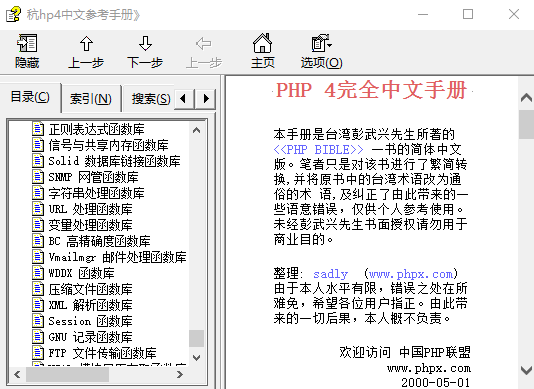The height and width of the screenshot is (389, 534).
Task: Click page icon next to WDDX 函数库
Action: click(x=38, y=273)
